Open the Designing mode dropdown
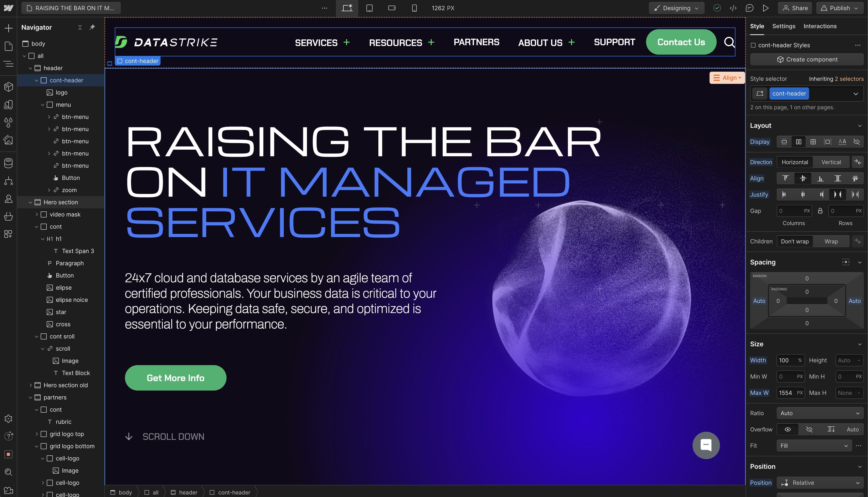This screenshot has width=868, height=497. click(x=676, y=8)
